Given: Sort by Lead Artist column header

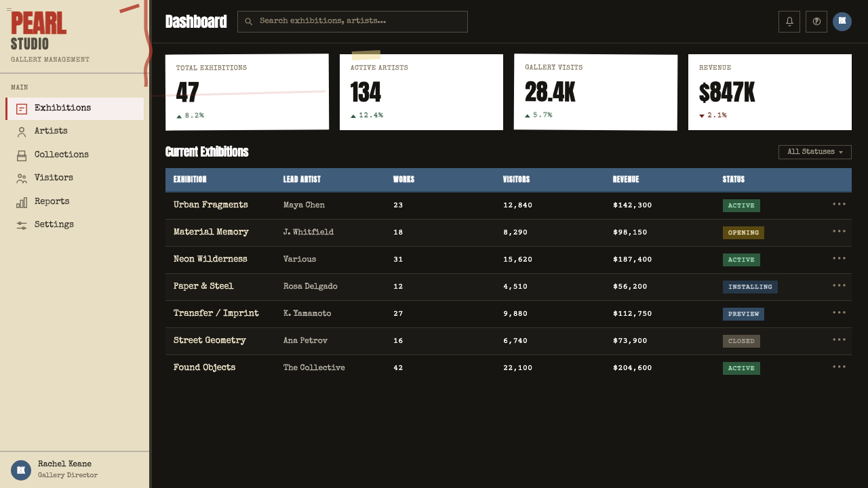Looking at the screenshot, I should click(x=302, y=180).
